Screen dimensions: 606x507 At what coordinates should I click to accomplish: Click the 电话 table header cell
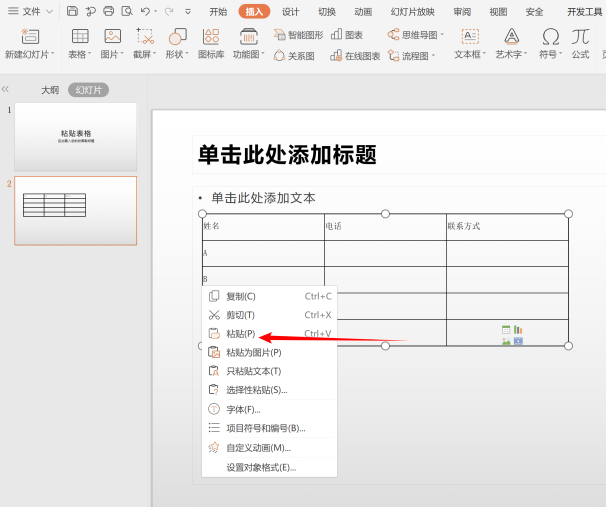coord(385,226)
